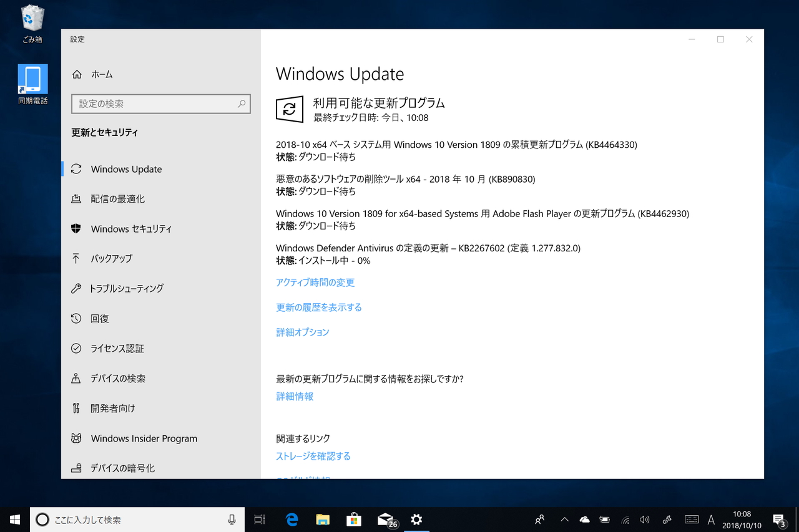The height and width of the screenshot is (532, 799).
Task: Open Microsoft Edge from the taskbar
Action: click(x=291, y=519)
